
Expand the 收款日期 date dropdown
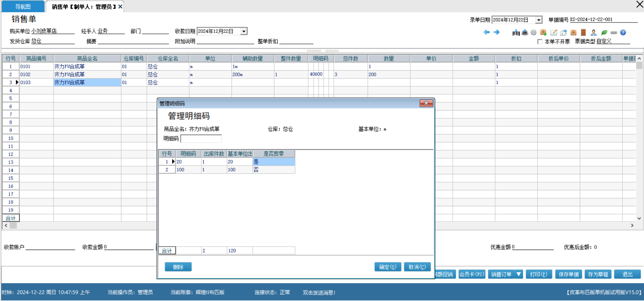click(x=244, y=31)
